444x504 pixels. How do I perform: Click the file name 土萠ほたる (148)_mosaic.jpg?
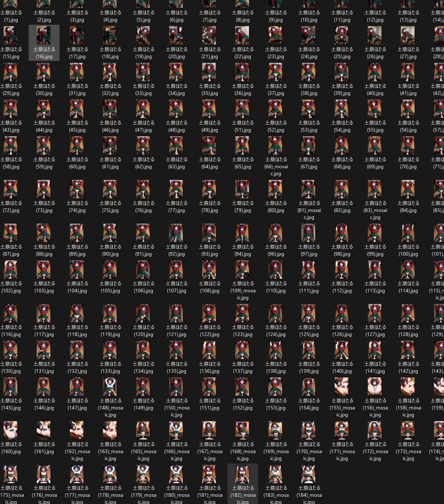click(110, 408)
